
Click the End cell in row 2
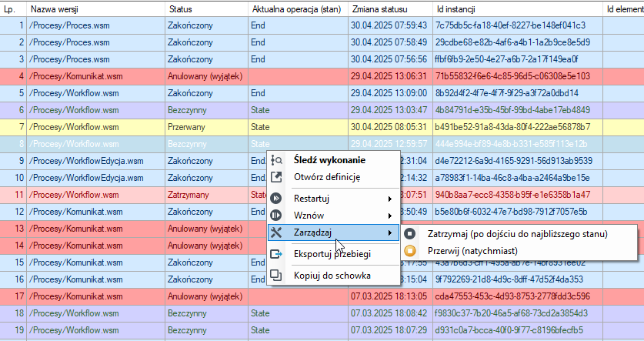click(299, 42)
